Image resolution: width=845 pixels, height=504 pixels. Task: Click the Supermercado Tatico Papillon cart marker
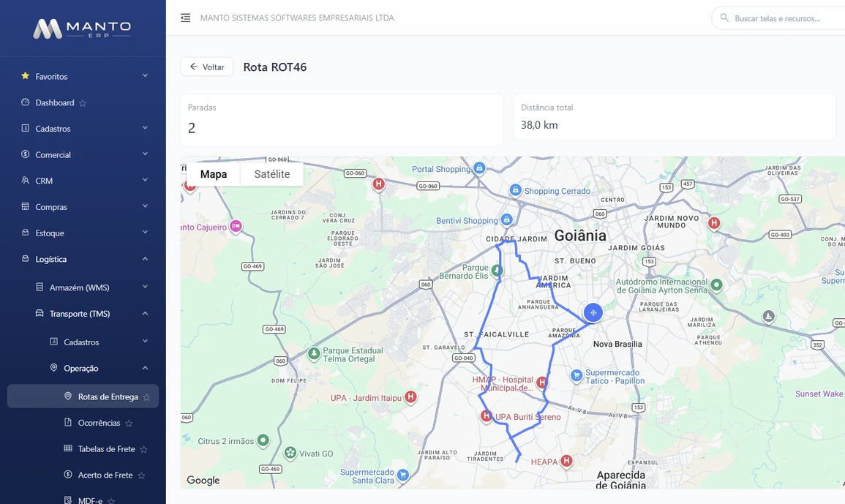tap(577, 375)
